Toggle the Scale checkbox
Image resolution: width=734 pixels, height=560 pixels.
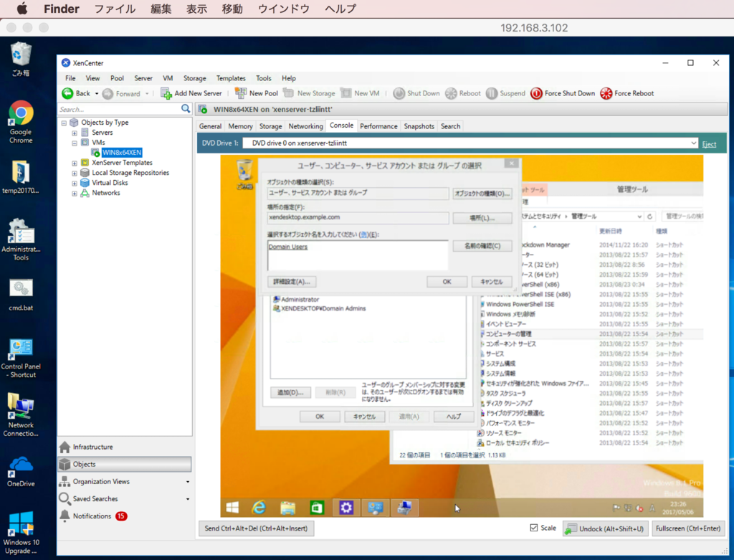[533, 528]
